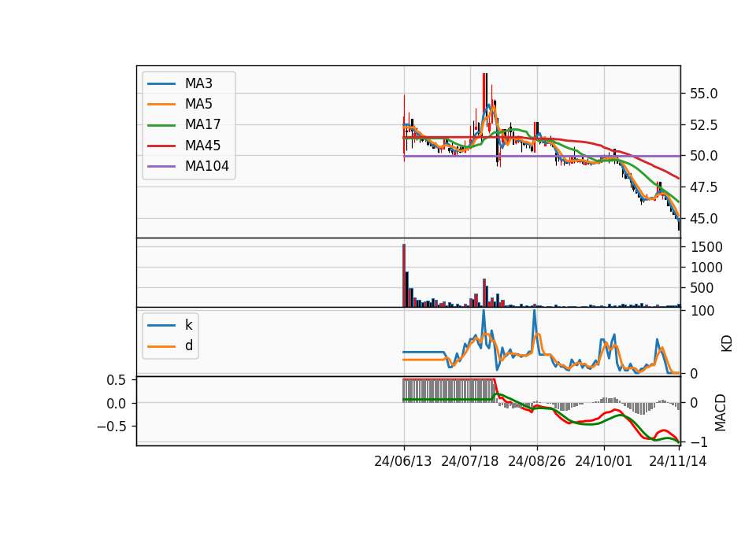
Task: Click the 45.0 price axis label
Action: (703, 219)
